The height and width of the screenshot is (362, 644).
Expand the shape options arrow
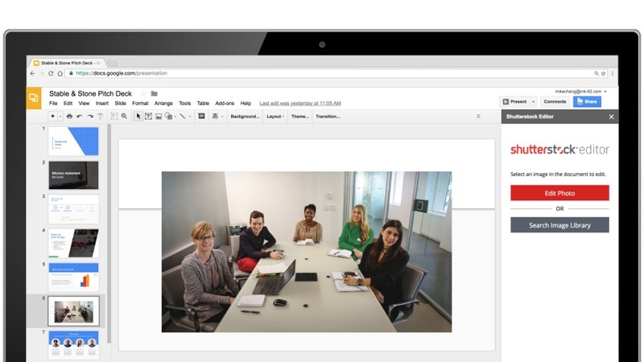[x=175, y=117]
